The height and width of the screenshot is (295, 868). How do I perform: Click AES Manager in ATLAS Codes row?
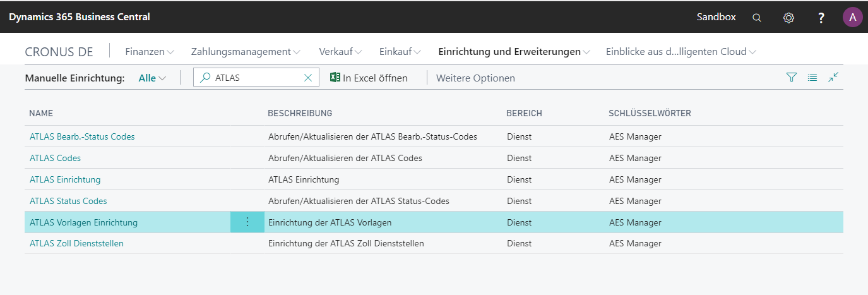tap(635, 158)
